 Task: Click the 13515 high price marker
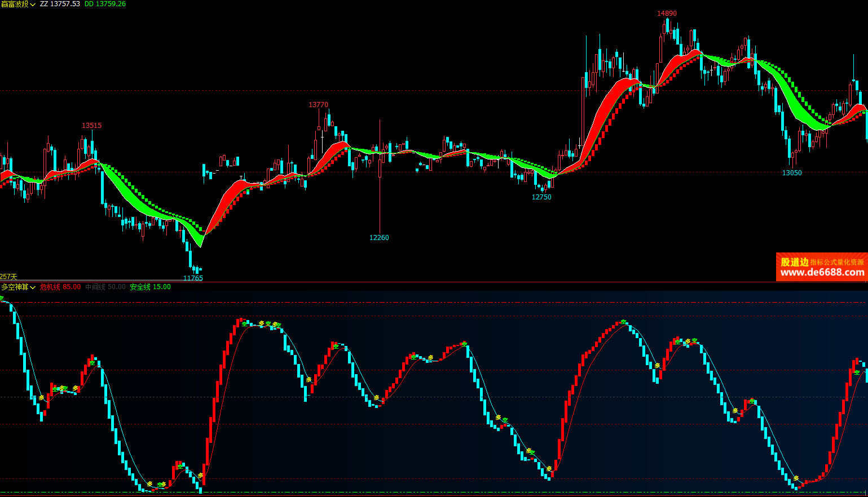(x=91, y=126)
